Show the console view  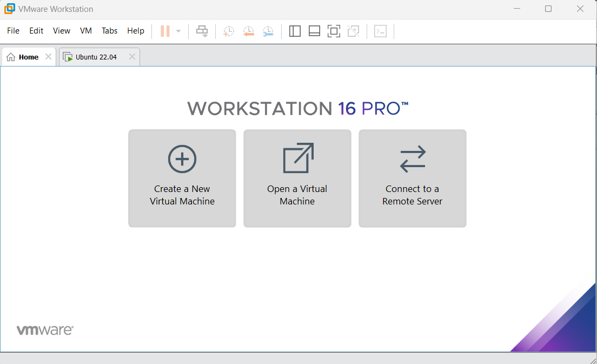(380, 31)
